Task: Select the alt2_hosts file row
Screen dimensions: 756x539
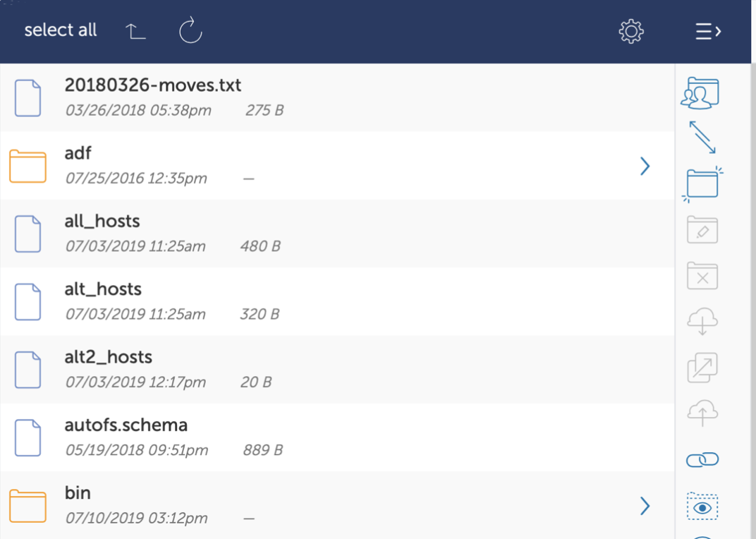Action: (x=108, y=357)
